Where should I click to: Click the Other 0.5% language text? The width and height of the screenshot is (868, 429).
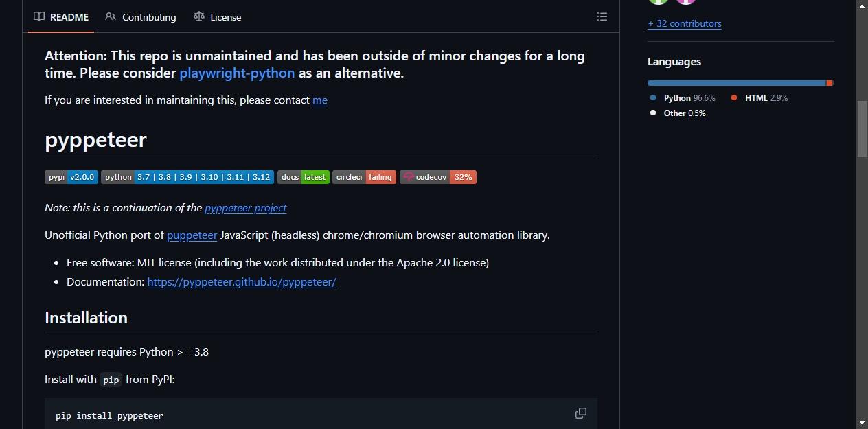[x=685, y=113]
